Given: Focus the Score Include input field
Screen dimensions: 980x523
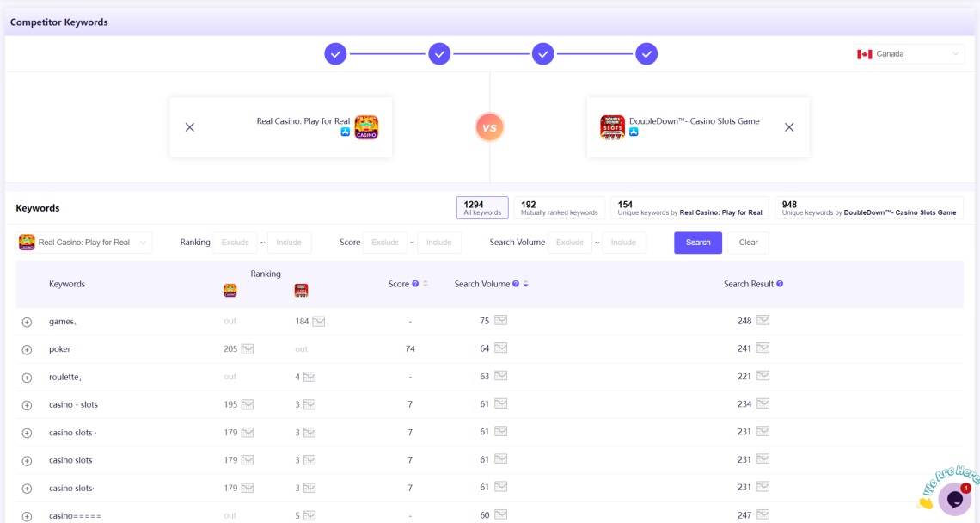Looking at the screenshot, I should [439, 243].
